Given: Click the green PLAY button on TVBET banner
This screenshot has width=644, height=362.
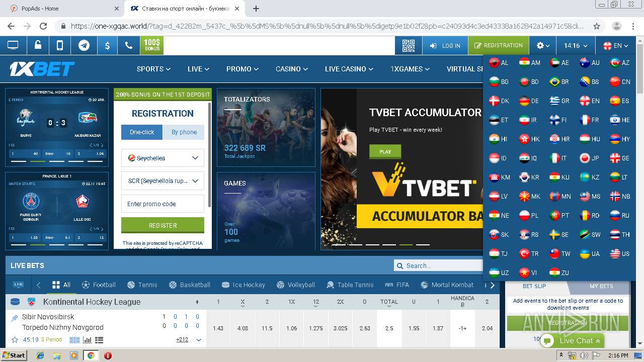Looking at the screenshot, I should pyautogui.click(x=385, y=151).
